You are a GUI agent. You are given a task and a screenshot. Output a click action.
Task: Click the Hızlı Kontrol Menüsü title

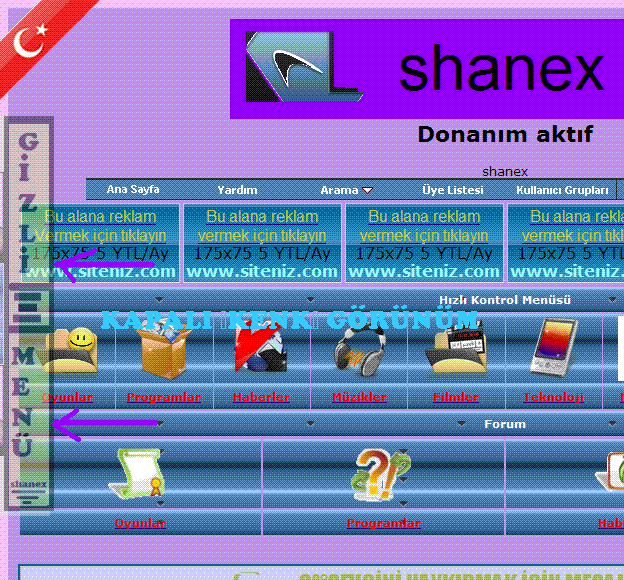coord(505,300)
